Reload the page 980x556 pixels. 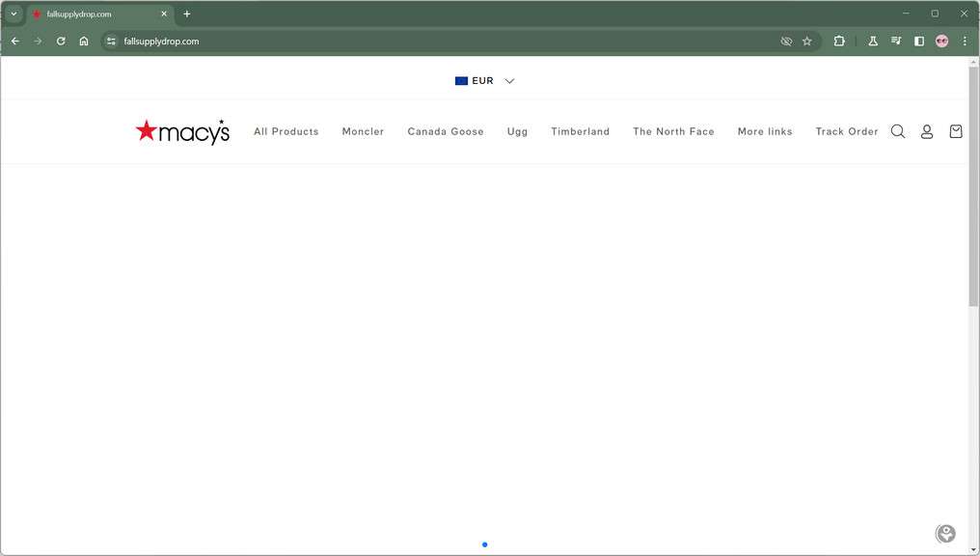61,42
